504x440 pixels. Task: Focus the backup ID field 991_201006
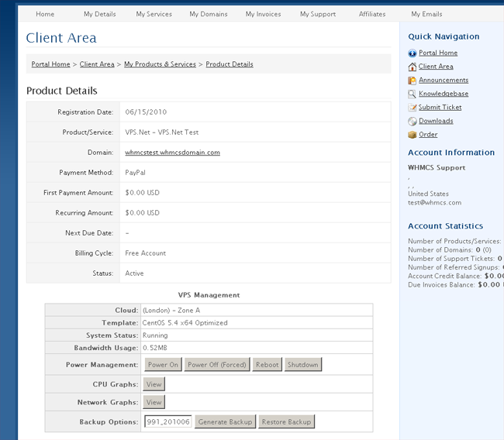[x=168, y=421]
